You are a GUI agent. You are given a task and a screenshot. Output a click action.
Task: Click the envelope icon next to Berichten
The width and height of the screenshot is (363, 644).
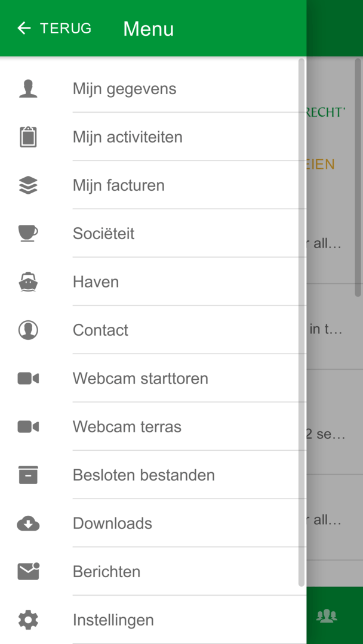pyautogui.click(x=28, y=571)
